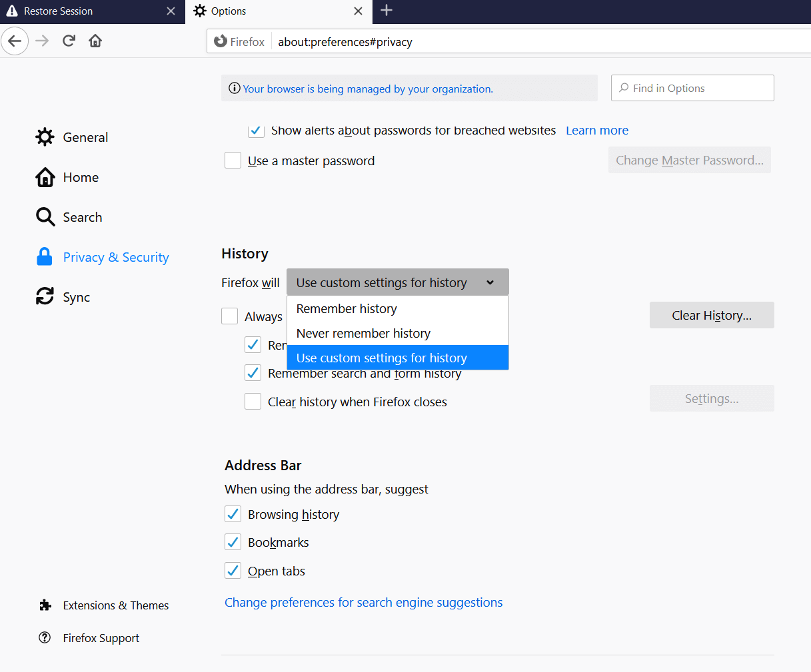Click the address bar URL about:preferences#privacy
This screenshot has height=672, width=811.
pyautogui.click(x=345, y=42)
